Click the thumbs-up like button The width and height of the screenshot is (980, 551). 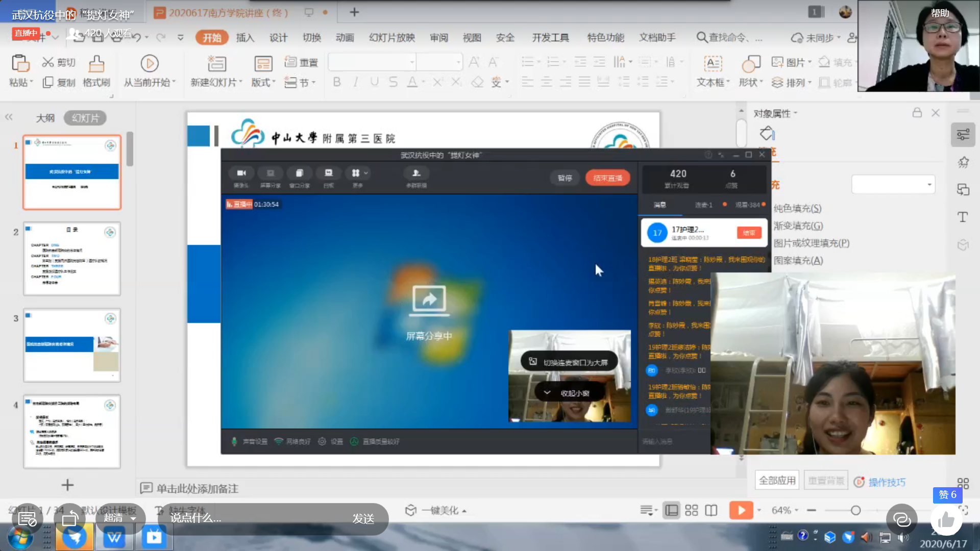(946, 520)
